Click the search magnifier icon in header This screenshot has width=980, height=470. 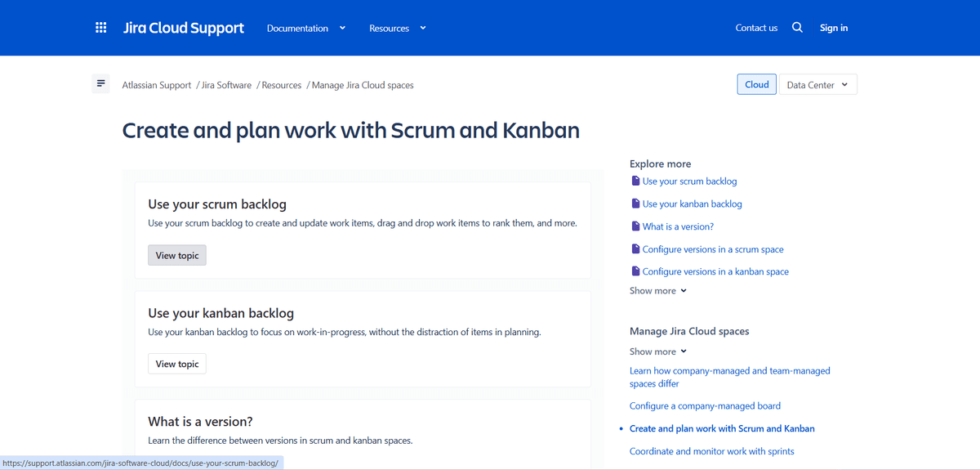pos(797,28)
